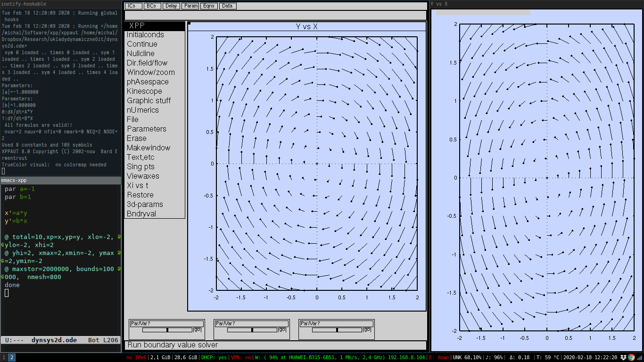644x362 pixels.
Task: Choose Erase from the XPP menu
Action: [x=155, y=139]
